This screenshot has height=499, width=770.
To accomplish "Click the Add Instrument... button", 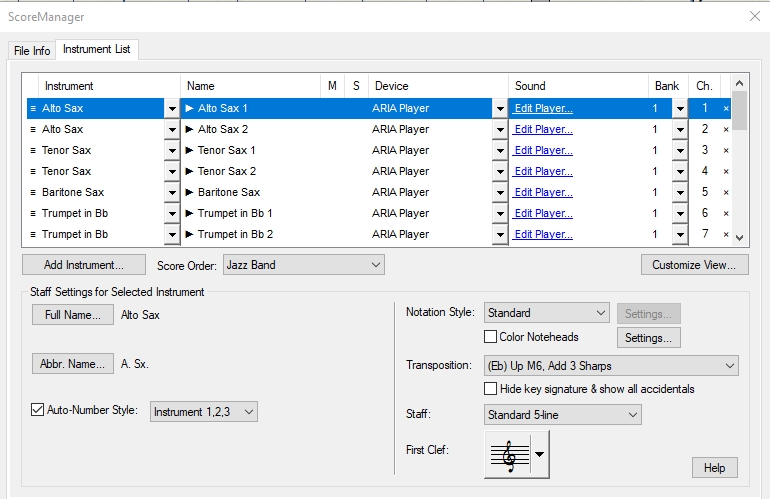I will (84, 265).
